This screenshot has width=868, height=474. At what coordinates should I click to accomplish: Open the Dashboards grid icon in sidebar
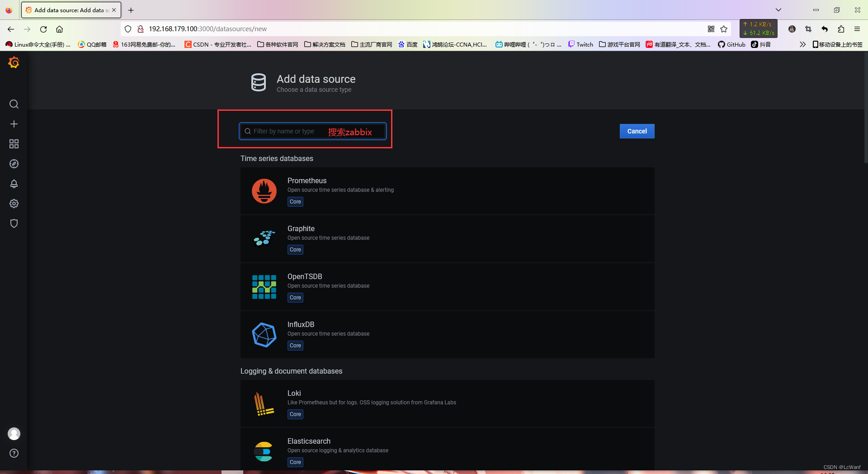point(14,144)
